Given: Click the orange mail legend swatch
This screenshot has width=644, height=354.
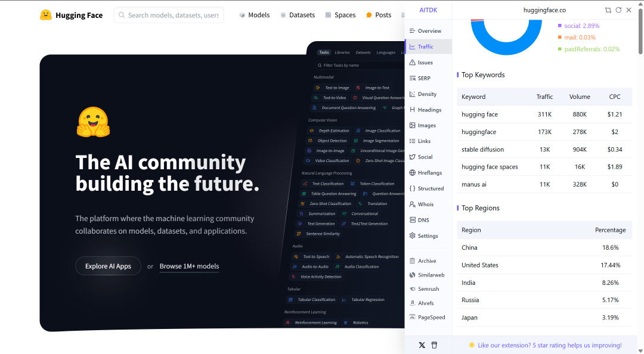Looking at the screenshot, I should click(559, 38).
